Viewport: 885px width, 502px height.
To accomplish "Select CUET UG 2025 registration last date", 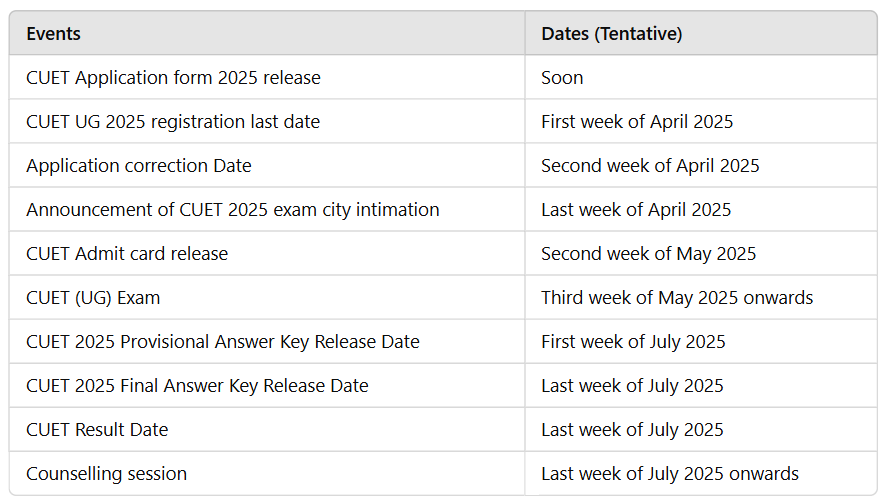I will point(173,122).
